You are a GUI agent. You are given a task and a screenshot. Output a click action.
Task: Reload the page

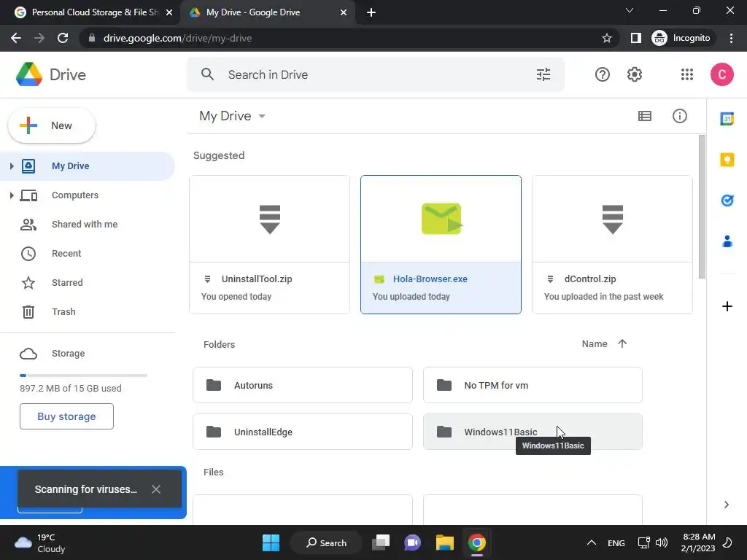click(63, 38)
